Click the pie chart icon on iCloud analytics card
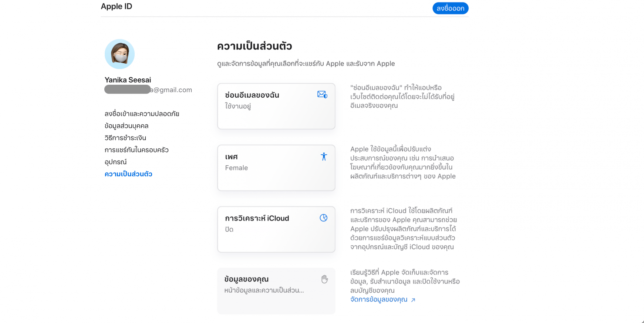The image size is (644, 323). click(x=324, y=218)
